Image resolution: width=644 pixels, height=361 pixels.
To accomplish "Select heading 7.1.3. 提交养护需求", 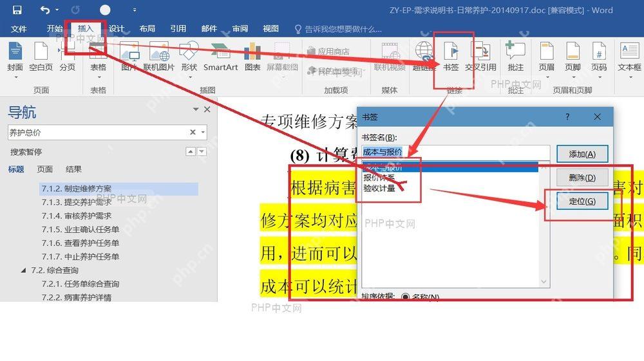I will (x=77, y=202).
